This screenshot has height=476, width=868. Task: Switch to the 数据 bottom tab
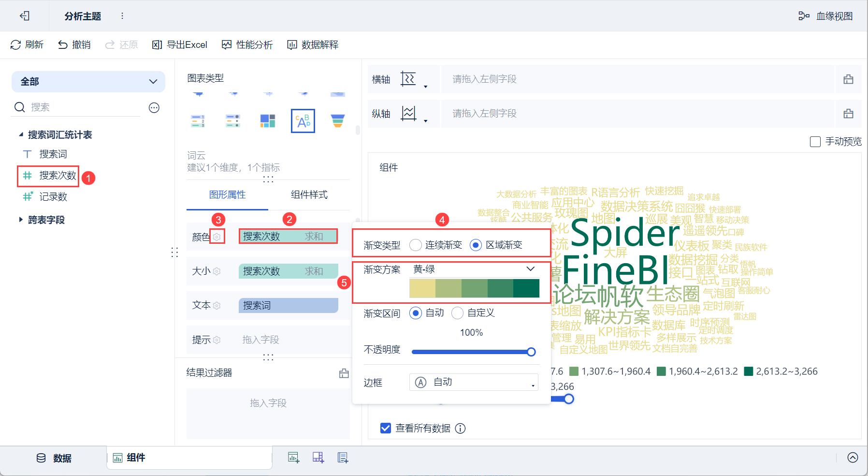(54, 458)
